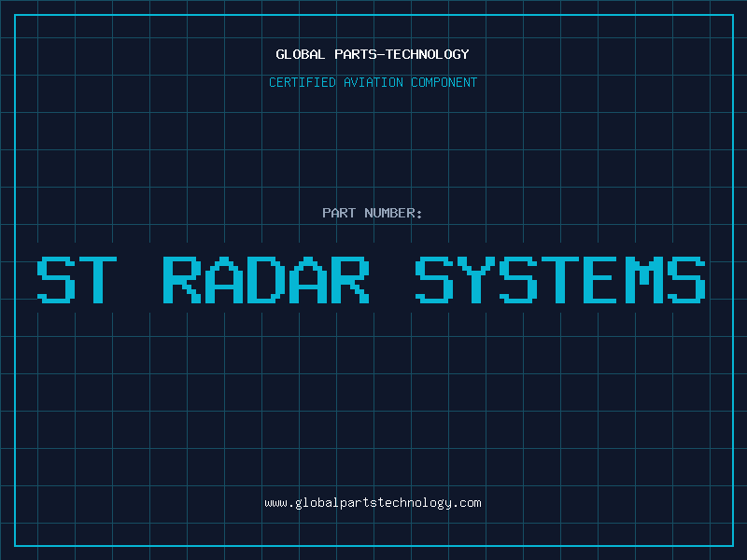Click the 'PART NUMBER:' label
747x560 pixels.
(373, 213)
